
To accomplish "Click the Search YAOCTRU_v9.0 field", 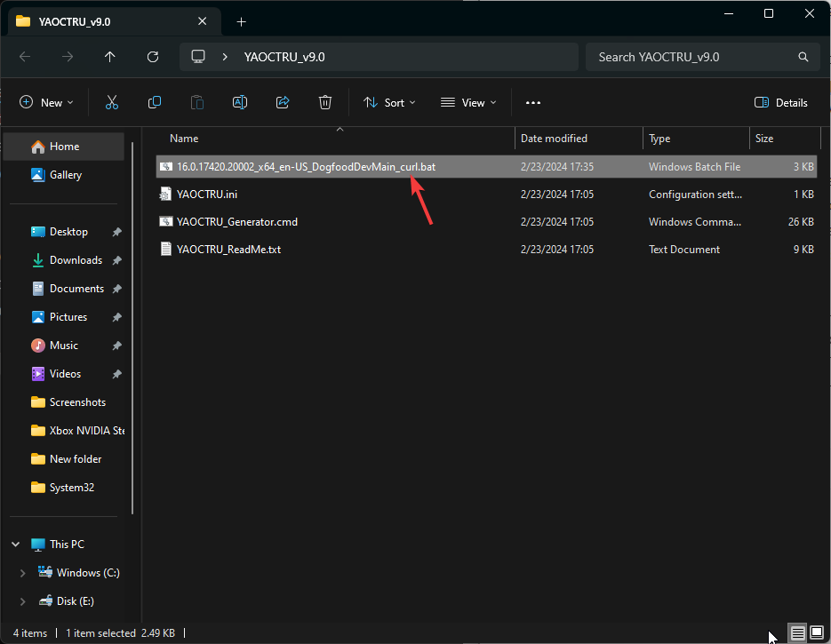I will (693, 57).
